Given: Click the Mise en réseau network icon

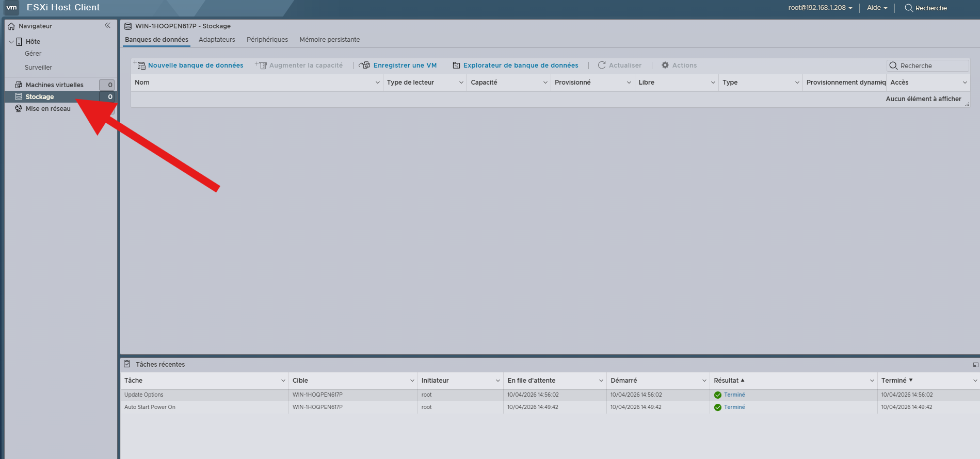Looking at the screenshot, I should pos(19,109).
